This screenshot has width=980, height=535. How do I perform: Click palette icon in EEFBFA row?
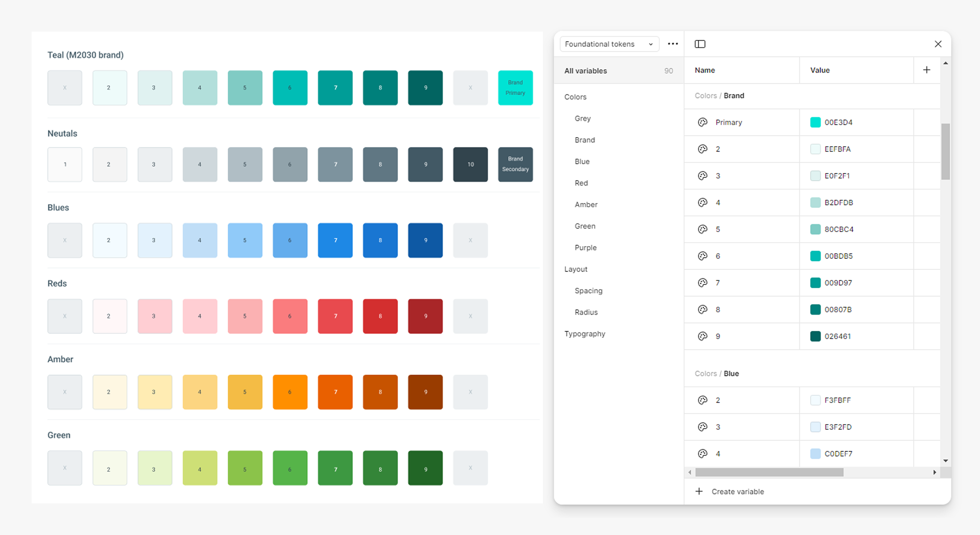click(702, 149)
